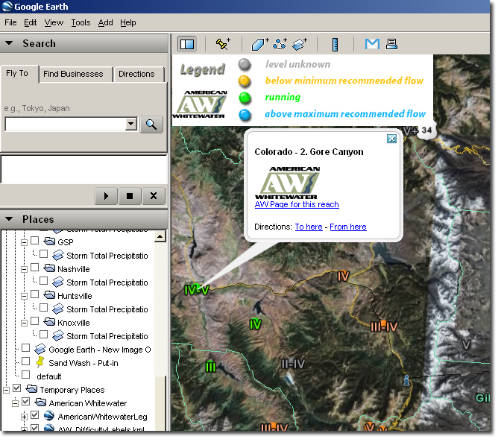The image size is (504, 442).
Task: Open the AW Page for this reach link
Action: (297, 204)
